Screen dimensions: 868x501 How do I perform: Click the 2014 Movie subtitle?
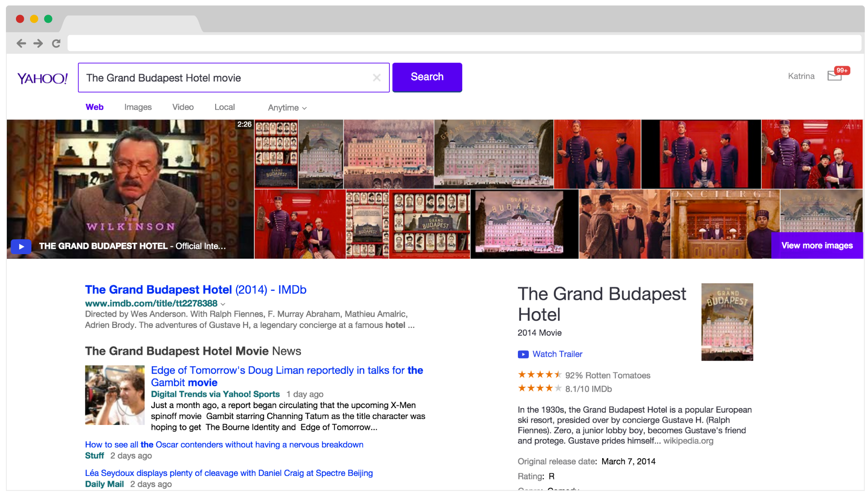click(x=539, y=333)
